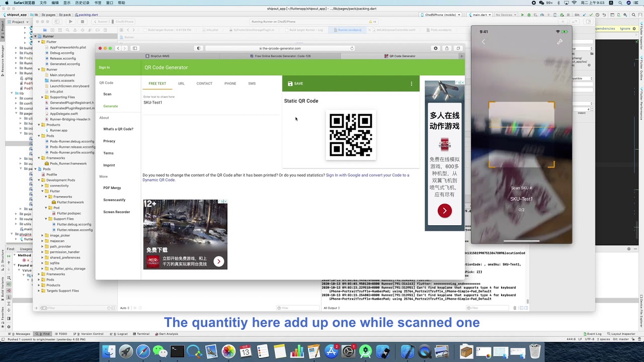Click Safari reload page icon
This screenshot has width=644, height=362.
click(352, 48)
